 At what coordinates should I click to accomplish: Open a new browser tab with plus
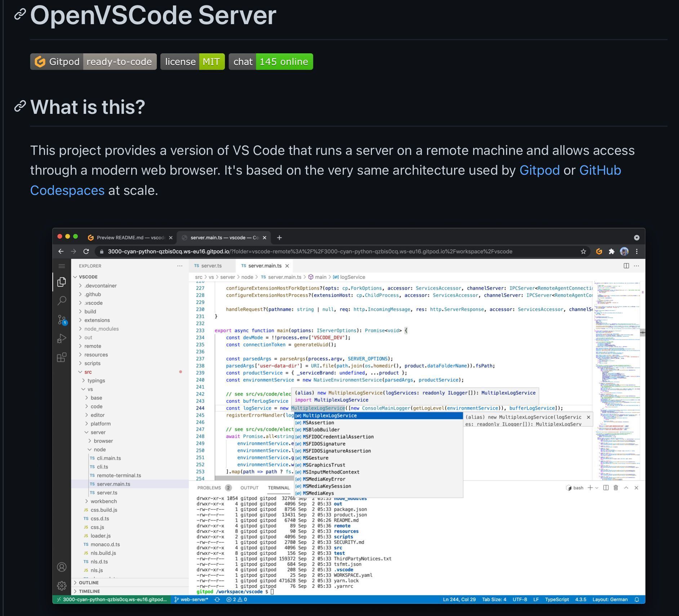click(279, 238)
